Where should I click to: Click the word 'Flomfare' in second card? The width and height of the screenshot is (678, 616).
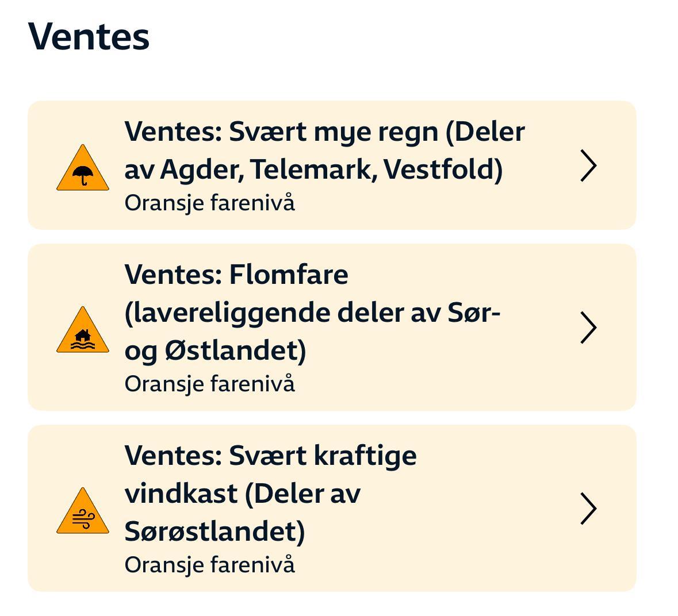coord(289,275)
